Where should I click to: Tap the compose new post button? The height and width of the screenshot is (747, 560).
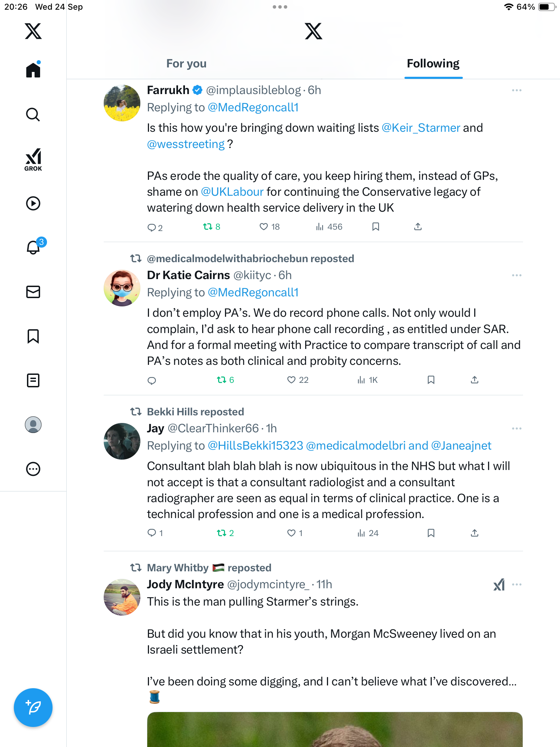click(33, 708)
